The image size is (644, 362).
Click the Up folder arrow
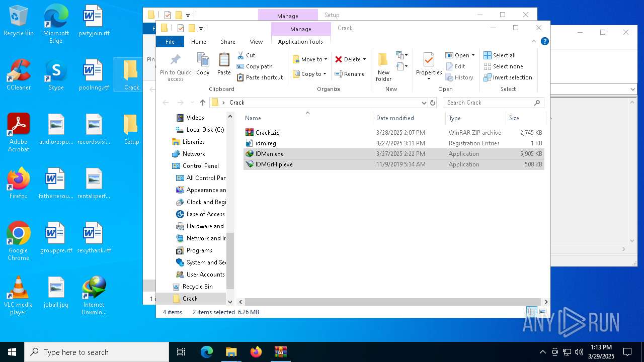(x=202, y=103)
